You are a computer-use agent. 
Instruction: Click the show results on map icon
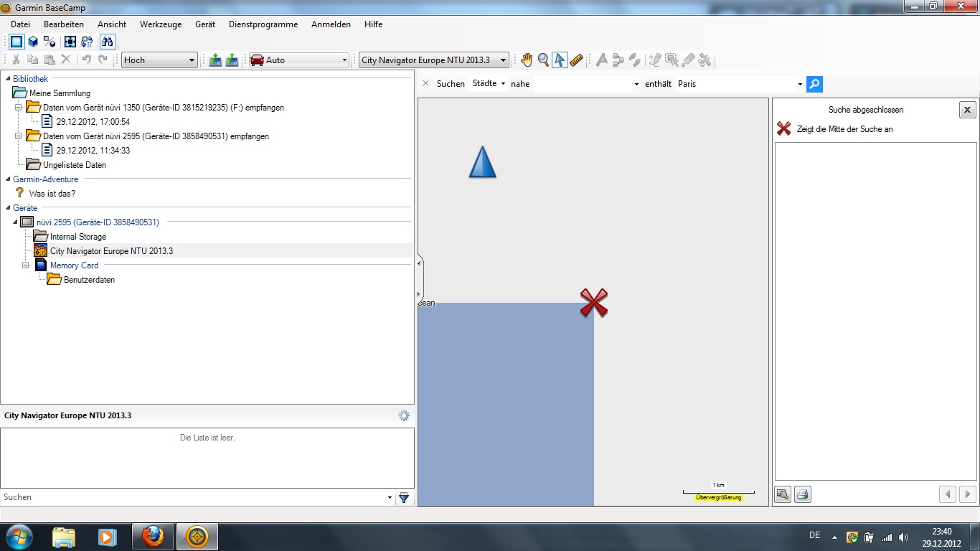783,494
